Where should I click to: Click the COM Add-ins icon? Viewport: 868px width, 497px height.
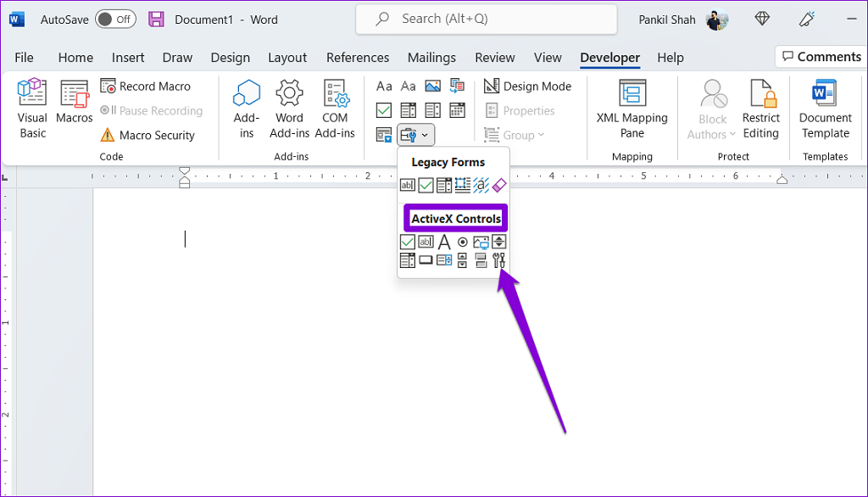pyautogui.click(x=335, y=109)
